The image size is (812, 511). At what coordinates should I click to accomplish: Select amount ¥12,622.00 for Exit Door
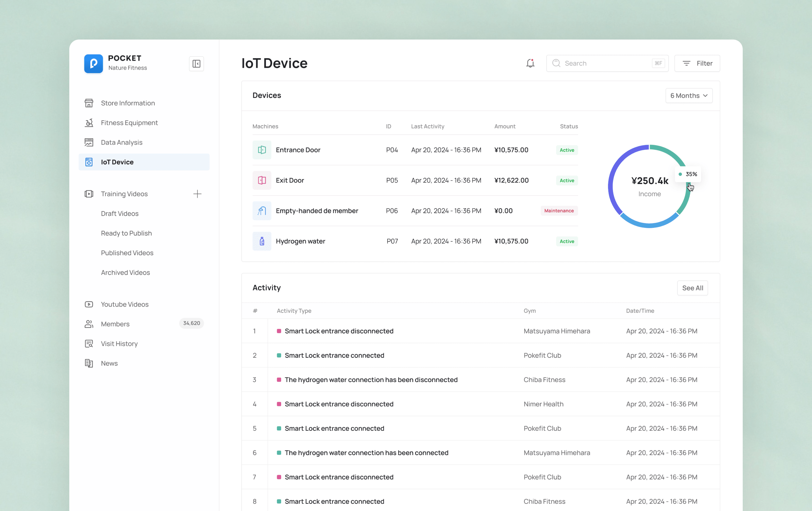(x=511, y=180)
